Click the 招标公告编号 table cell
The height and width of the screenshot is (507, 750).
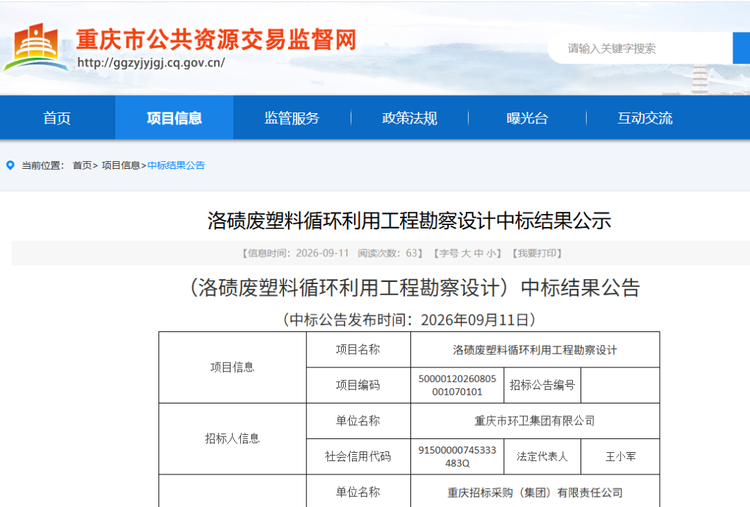(542, 386)
